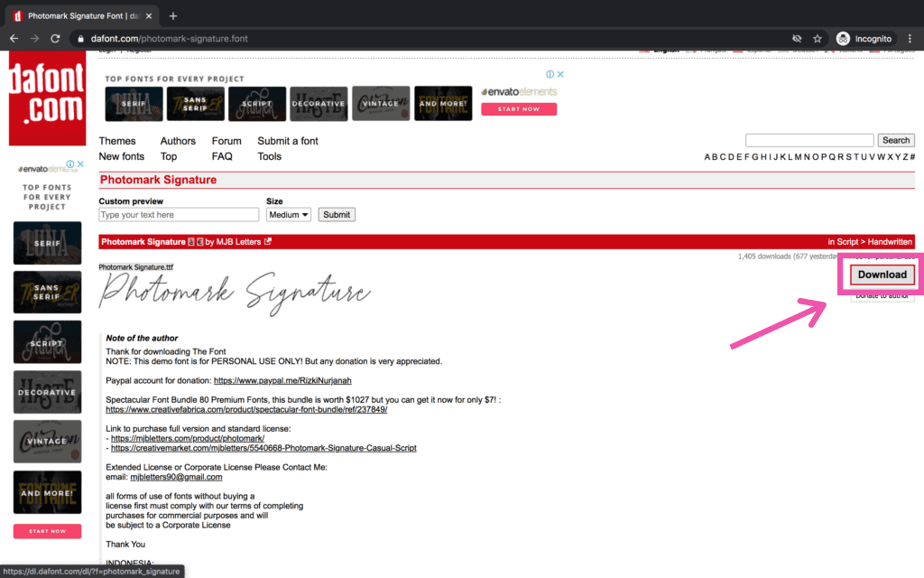This screenshot has width=924, height=578.
Task: Close the top banner ad with X
Action: (x=560, y=74)
